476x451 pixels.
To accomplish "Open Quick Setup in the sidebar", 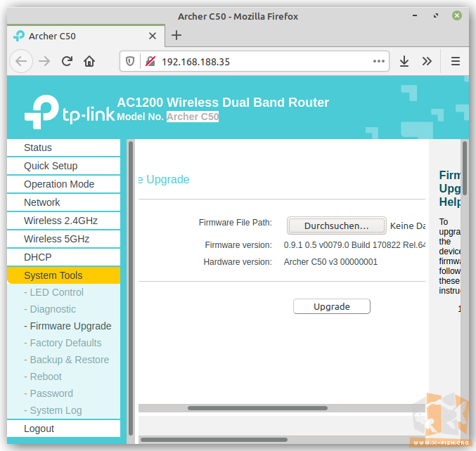I will click(x=63, y=166).
